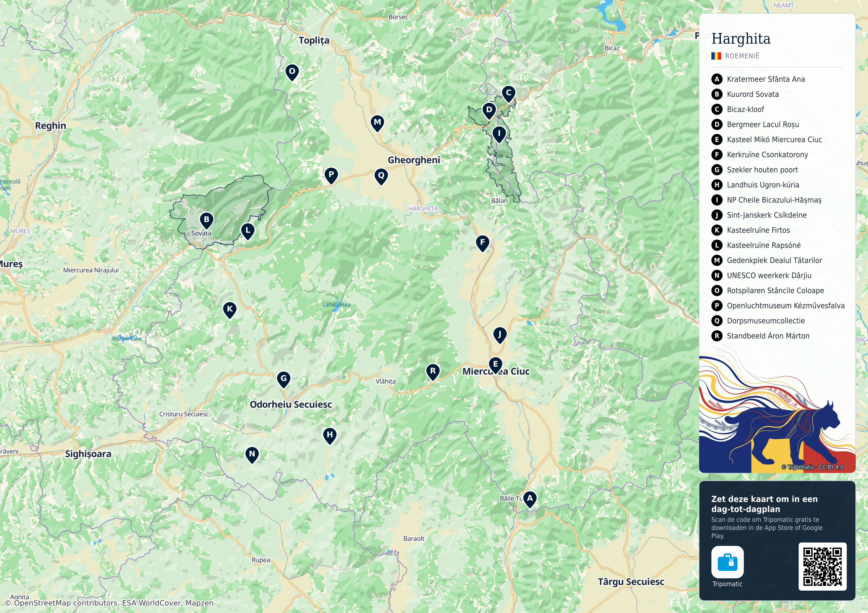Viewport: 868px width, 613px height.
Task: Click the Romanian flag next to ROEMENIË
Action: pyautogui.click(x=716, y=56)
